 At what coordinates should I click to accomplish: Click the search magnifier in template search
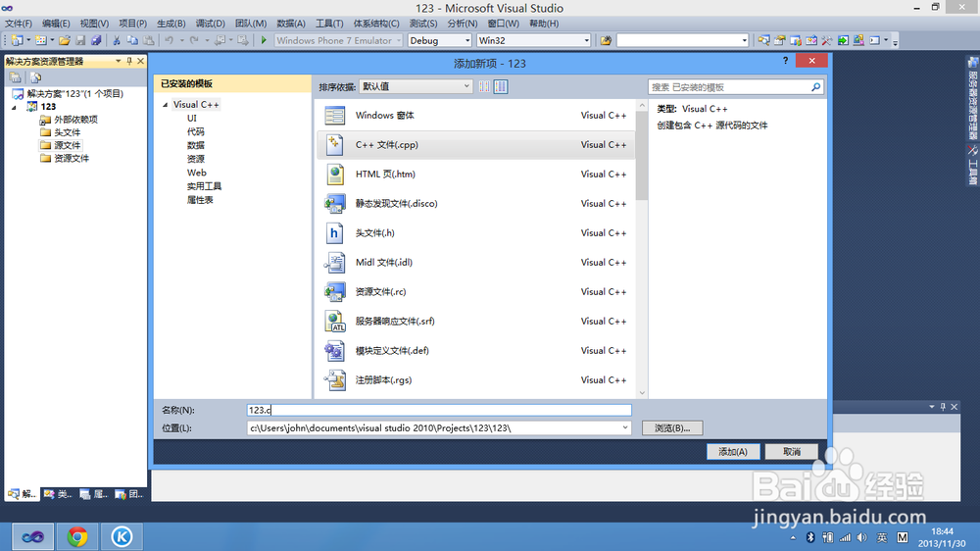815,87
